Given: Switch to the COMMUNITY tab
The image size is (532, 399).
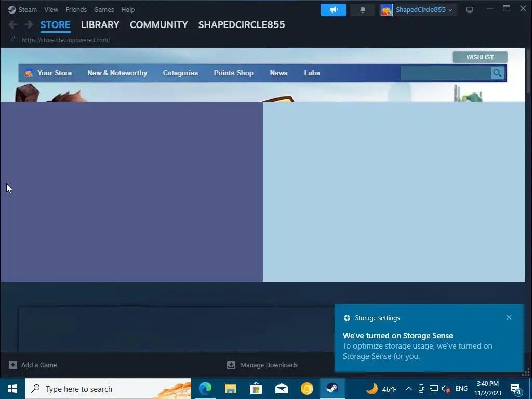Looking at the screenshot, I should [x=159, y=25].
